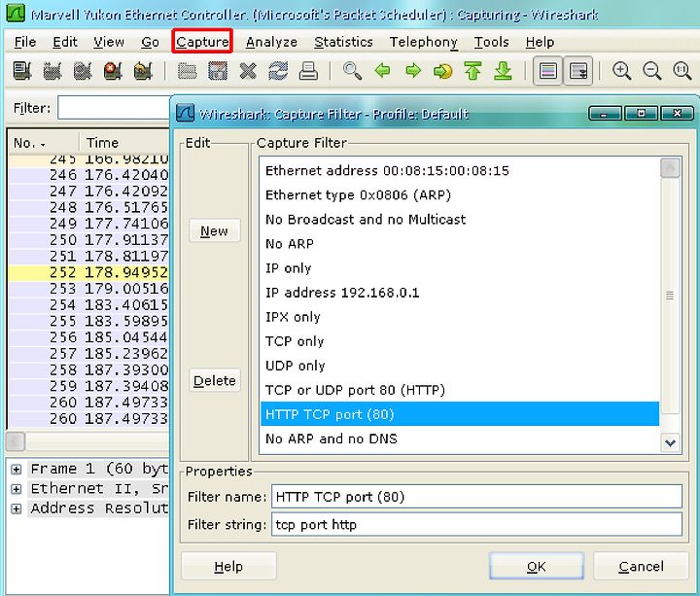The width and height of the screenshot is (700, 596).
Task: Click the Close capture file X icon
Action: [248, 71]
